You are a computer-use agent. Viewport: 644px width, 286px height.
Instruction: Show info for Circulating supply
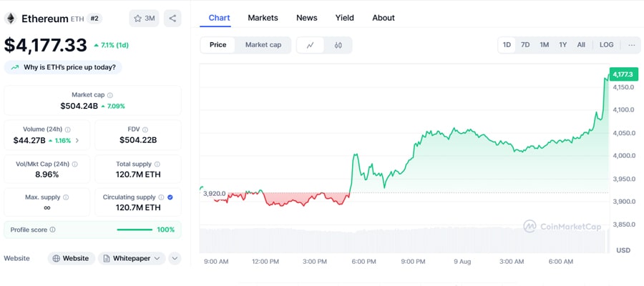pyautogui.click(x=162, y=197)
